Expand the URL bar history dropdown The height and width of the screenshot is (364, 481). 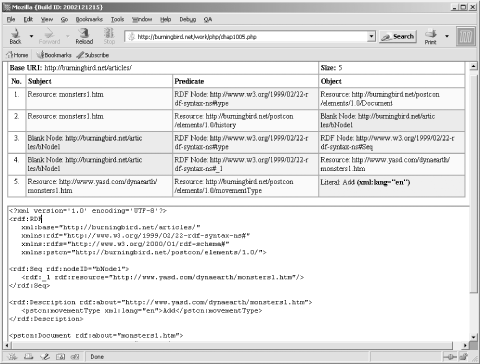point(371,37)
